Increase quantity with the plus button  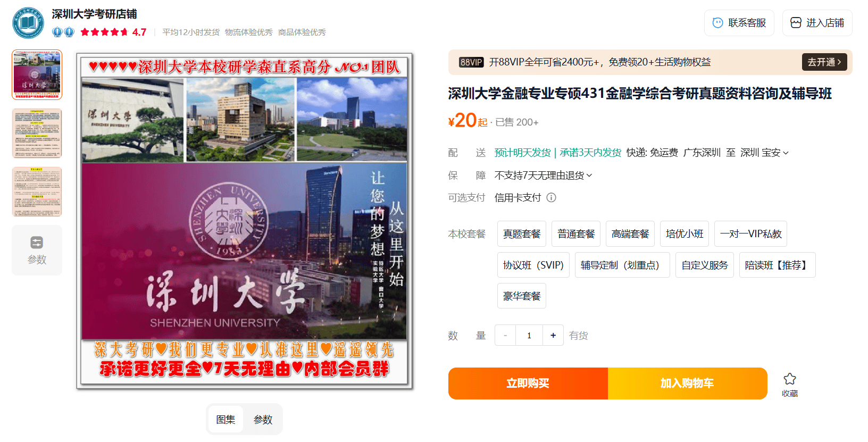tap(553, 335)
